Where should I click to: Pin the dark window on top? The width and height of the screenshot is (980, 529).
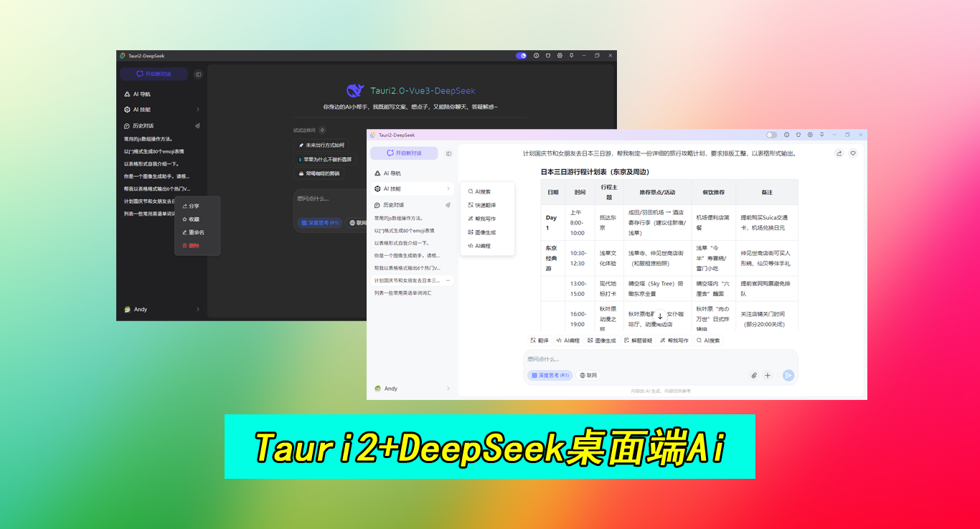point(571,55)
